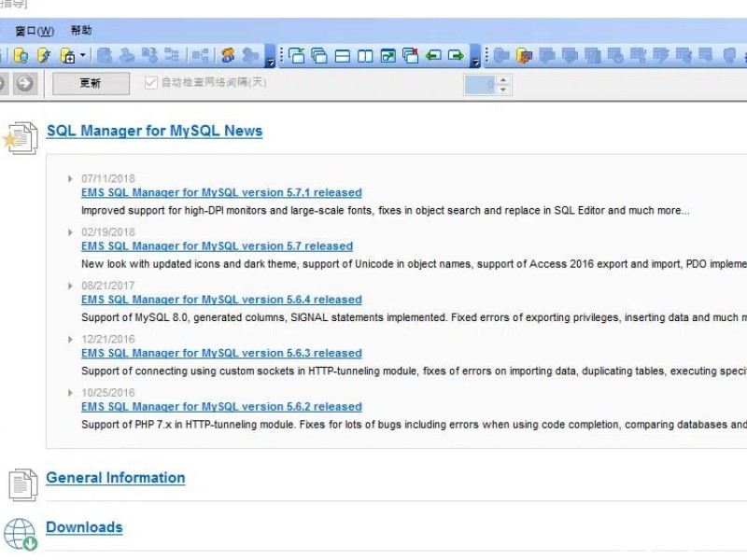Click the register database icon in toolbar
747x560 pixels.
pos(21,56)
